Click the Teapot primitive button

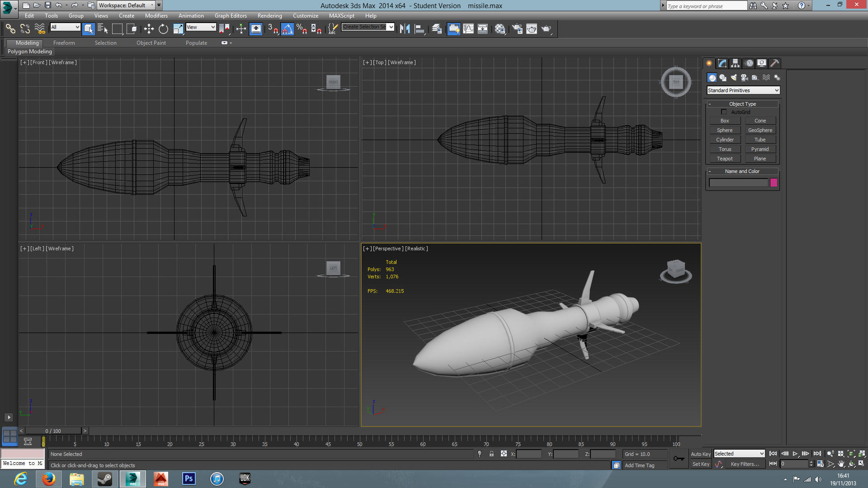[725, 159]
